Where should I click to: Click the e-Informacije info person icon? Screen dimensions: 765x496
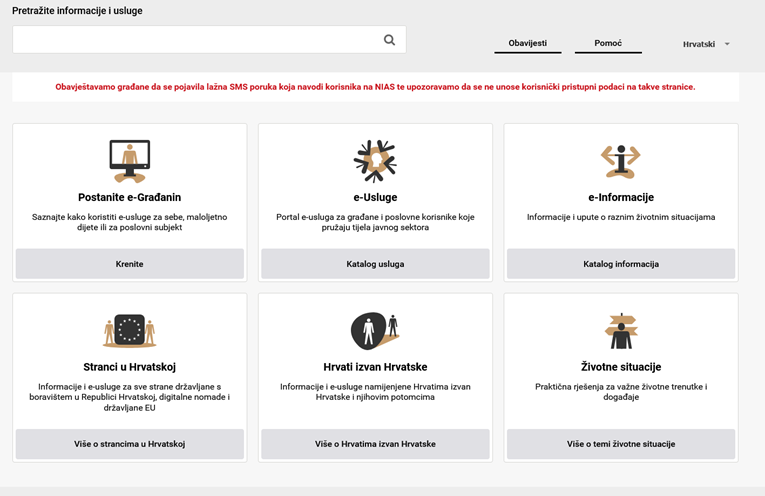620,160
